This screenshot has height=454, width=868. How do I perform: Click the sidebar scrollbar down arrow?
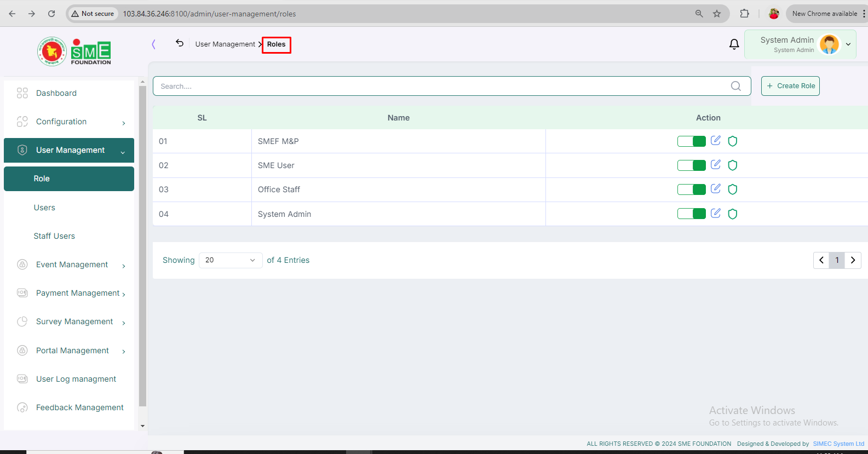(142, 426)
